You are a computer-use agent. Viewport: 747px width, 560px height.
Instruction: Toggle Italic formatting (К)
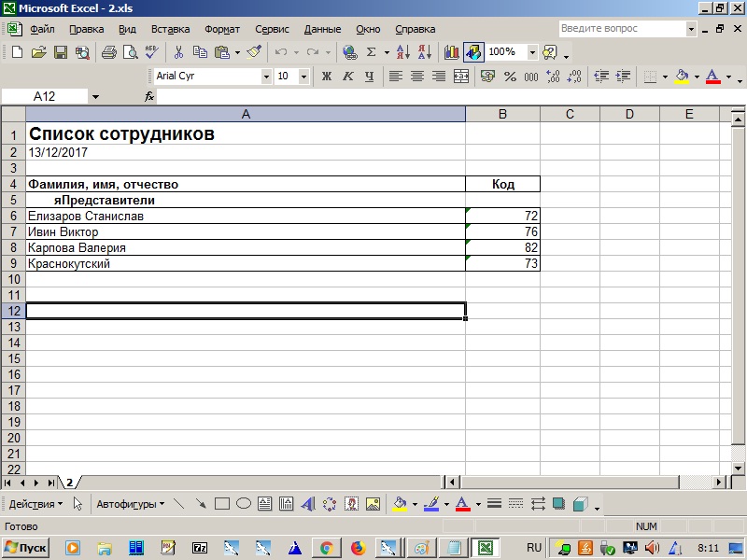click(x=348, y=77)
